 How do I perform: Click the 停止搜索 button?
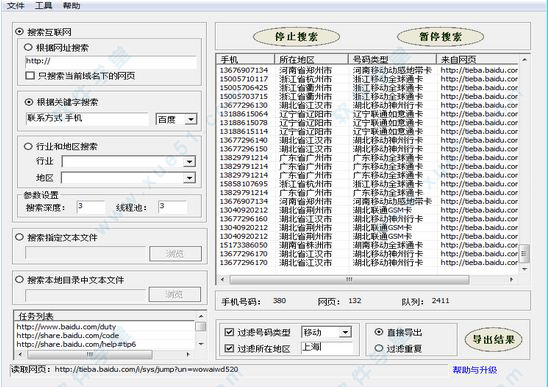pyautogui.click(x=296, y=37)
